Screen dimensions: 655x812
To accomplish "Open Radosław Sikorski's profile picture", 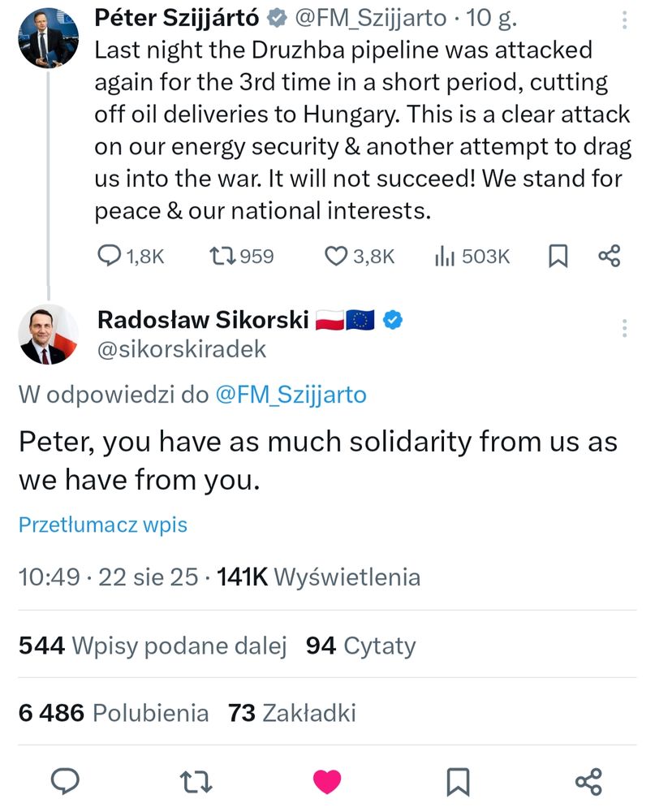I will [48, 335].
